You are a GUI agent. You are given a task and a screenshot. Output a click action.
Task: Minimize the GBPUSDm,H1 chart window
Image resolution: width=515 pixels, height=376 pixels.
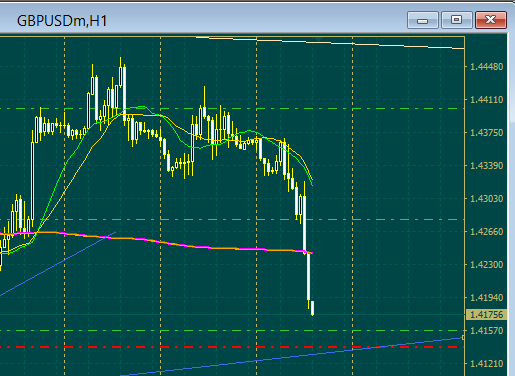[423, 20]
